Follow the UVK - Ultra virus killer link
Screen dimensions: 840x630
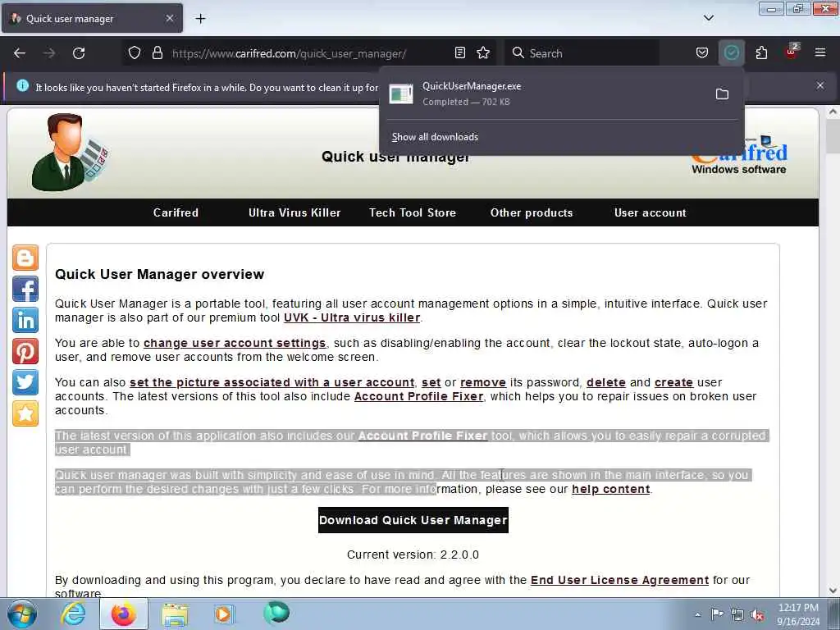click(352, 317)
